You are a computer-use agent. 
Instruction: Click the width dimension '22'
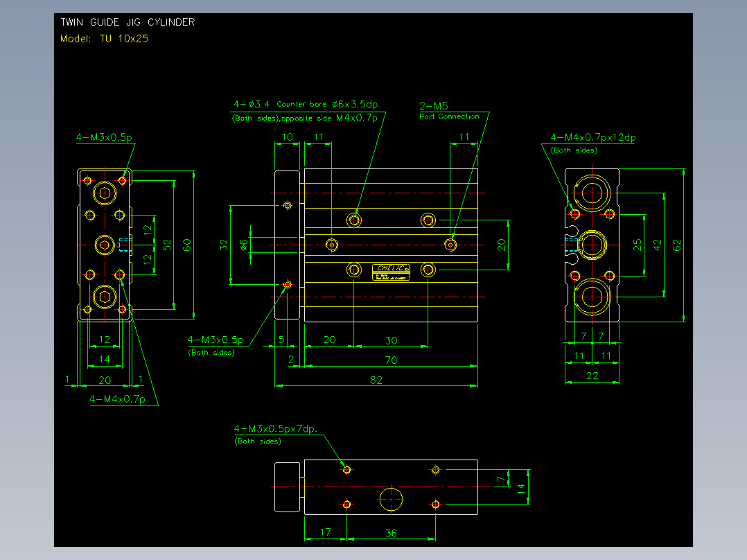[592, 376]
